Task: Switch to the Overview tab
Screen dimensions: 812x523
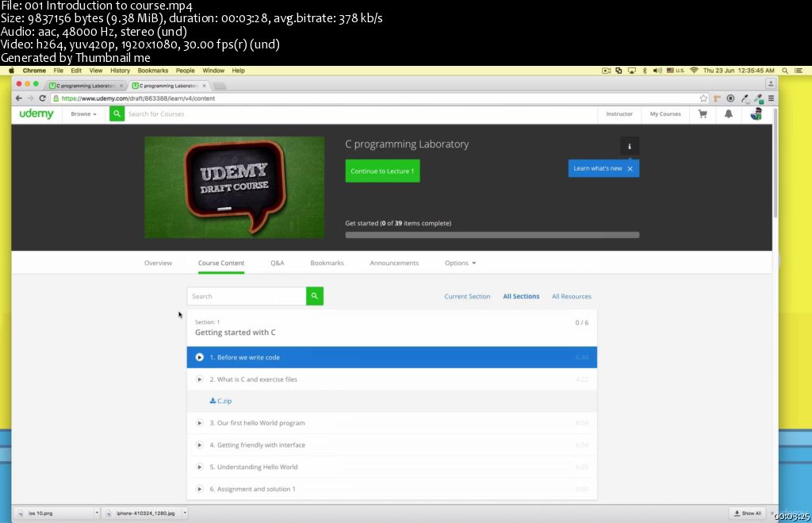Action: 158,263
